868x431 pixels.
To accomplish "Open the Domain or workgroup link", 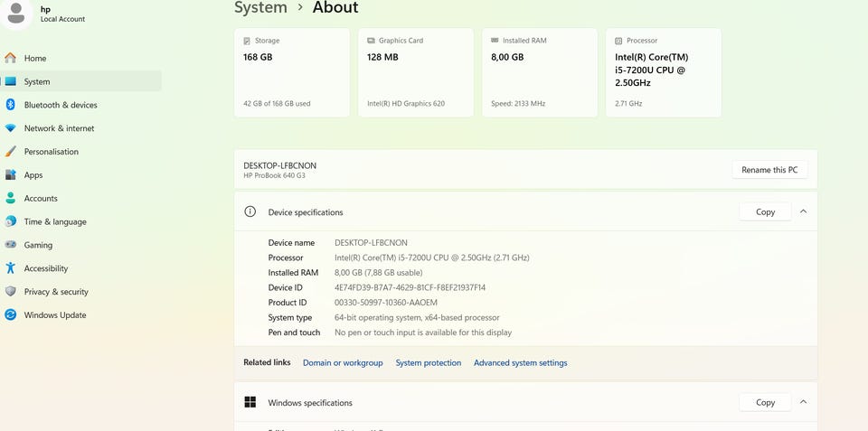I will [343, 363].
